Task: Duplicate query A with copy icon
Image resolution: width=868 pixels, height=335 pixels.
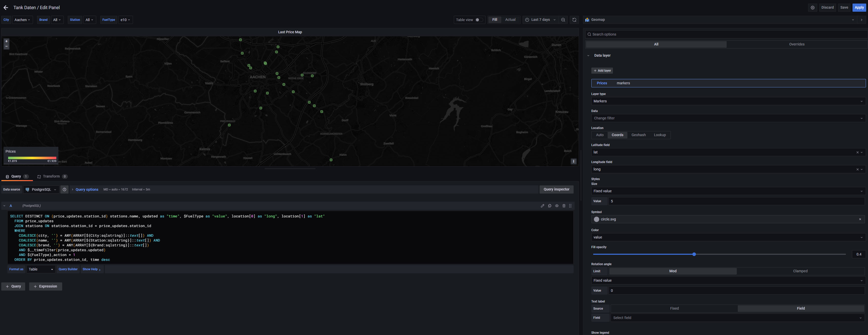Action: 549,206
